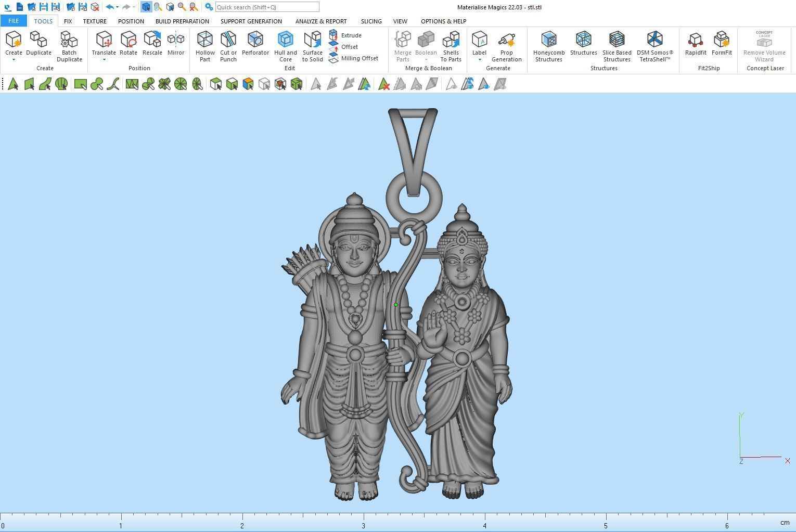Viewport: 796px width, 532px height.
Task: Click the Extrude command
Action: tap(345, 35)
